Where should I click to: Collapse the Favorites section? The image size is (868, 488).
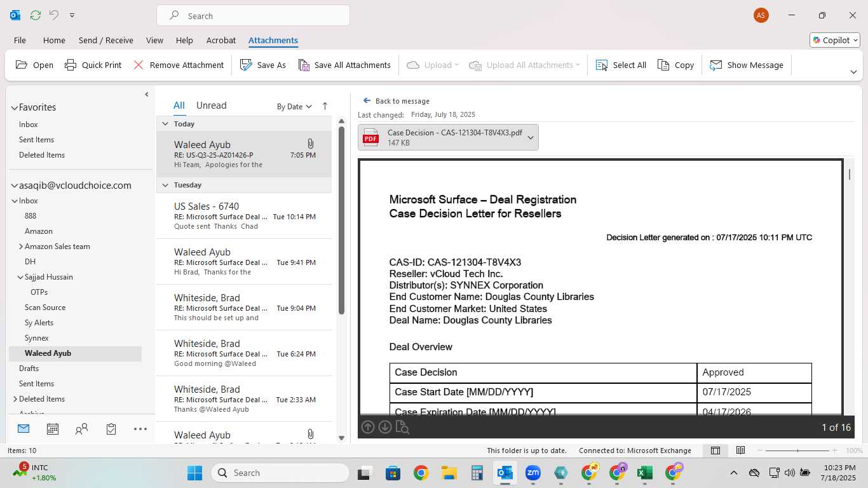pos(14,108)
